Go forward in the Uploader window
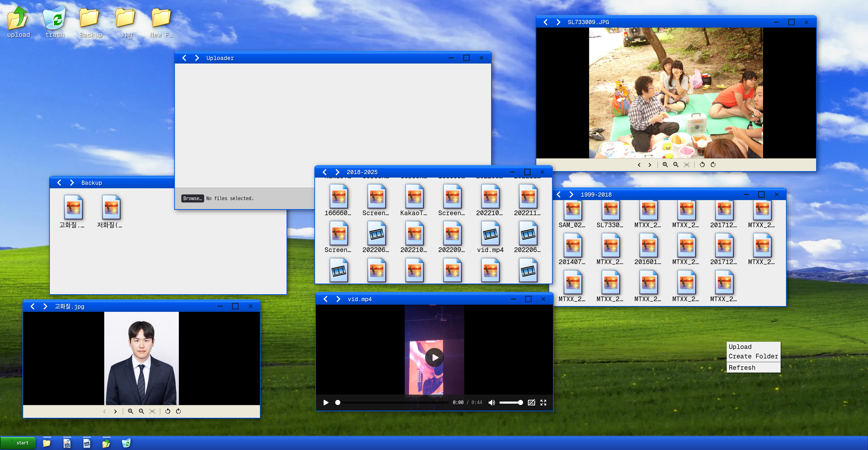 point(197,58)
